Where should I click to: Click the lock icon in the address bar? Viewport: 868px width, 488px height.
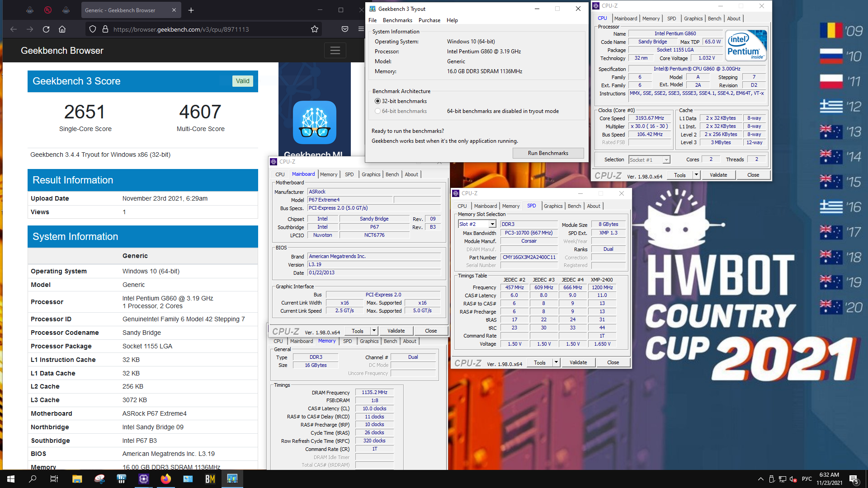105,29
